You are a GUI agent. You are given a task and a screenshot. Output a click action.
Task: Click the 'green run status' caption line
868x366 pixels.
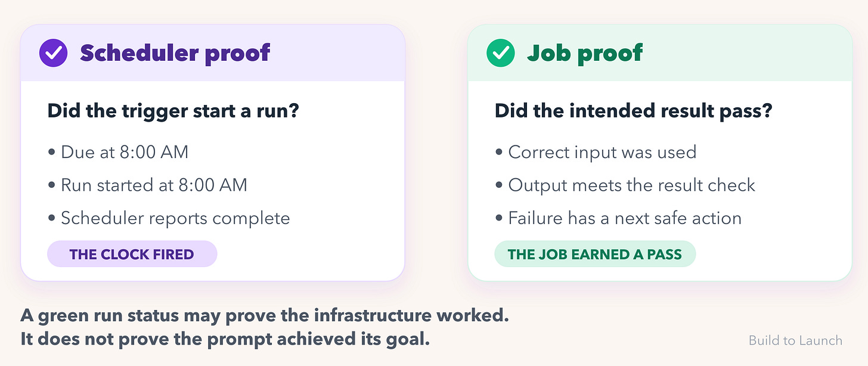[x=265, y=315]
